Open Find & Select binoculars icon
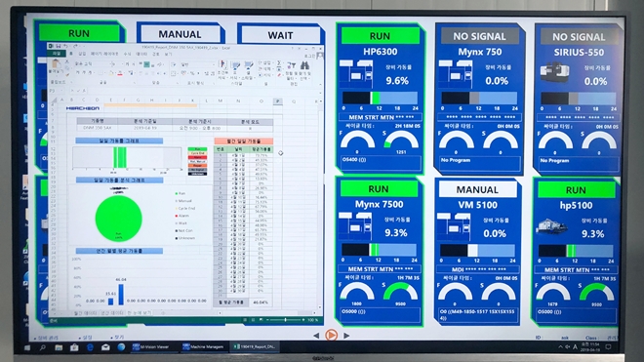This screenshot has width=644, height=362. click(x=304, y=65)
